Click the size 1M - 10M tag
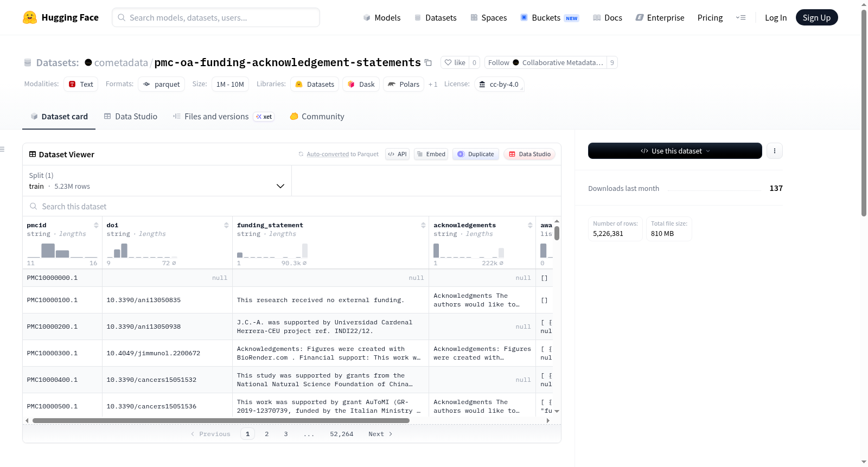 tap(230, 84)
